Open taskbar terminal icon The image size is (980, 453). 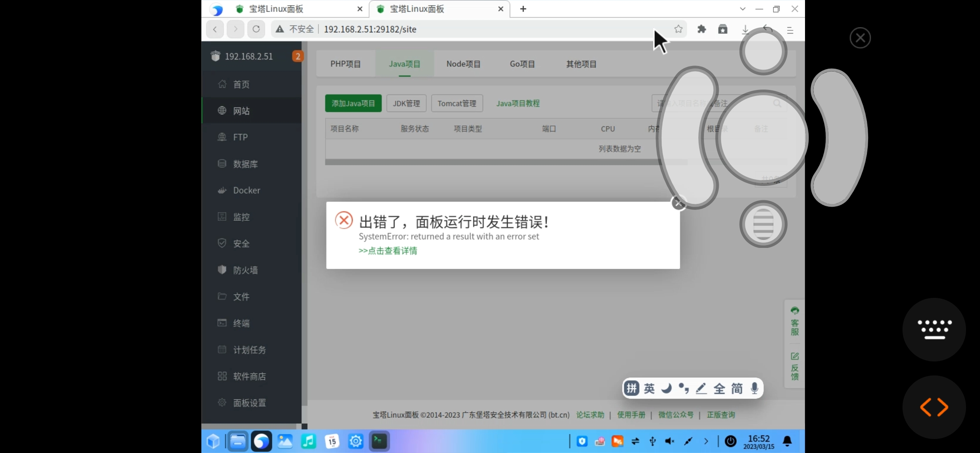pyautogui.click(x=379, y=441)
